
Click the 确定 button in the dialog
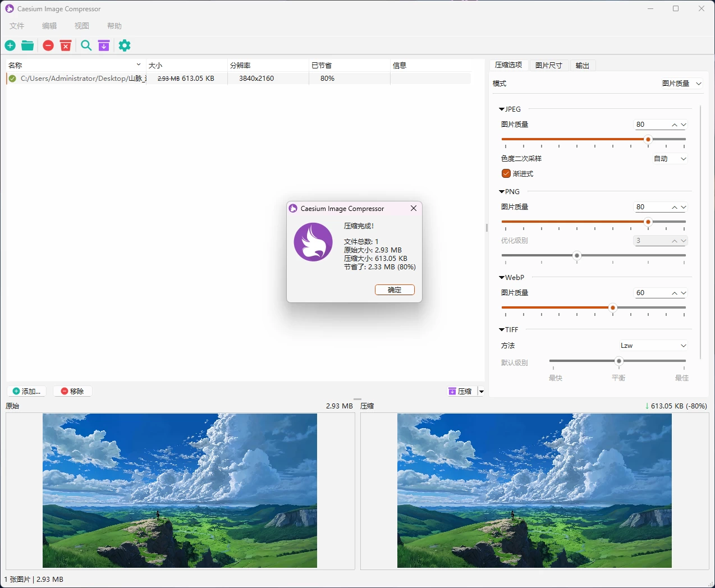click(x=395, y=290)
